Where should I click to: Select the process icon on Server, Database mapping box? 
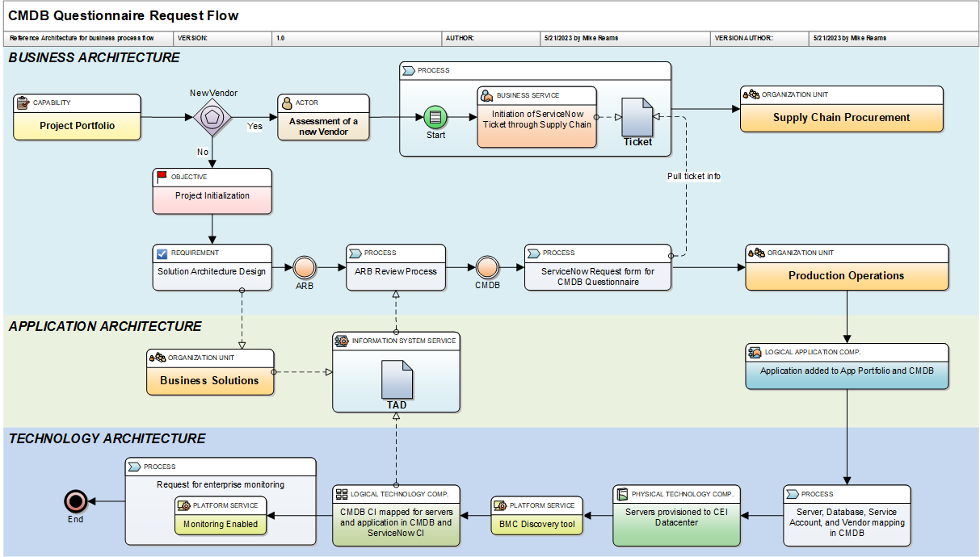pyautogui.click(x=793, y=493)
